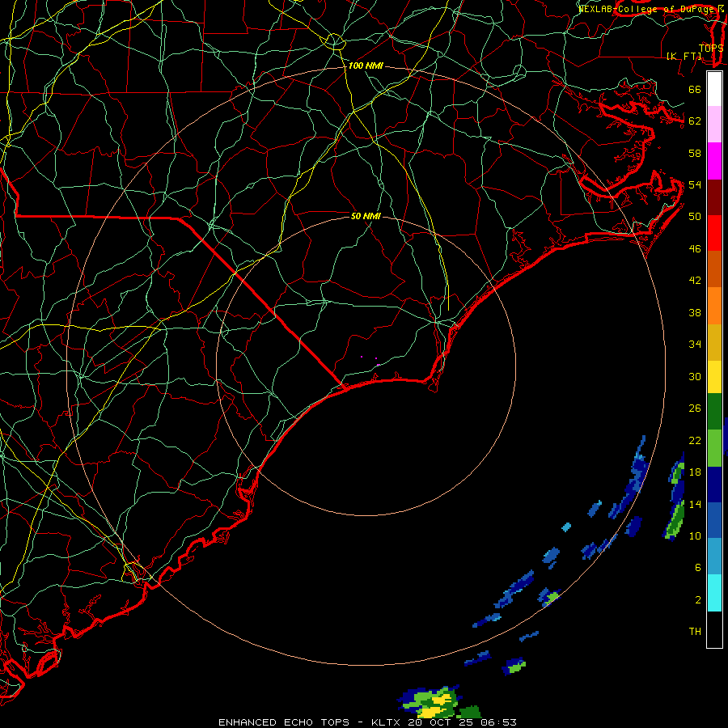Click the bright red legend swatch
Viewport: 728px width, 728px height.
tap(714, 233)
